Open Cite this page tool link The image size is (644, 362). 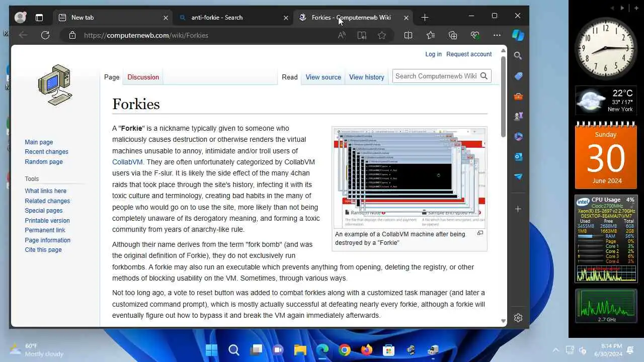tap(43, 250)
